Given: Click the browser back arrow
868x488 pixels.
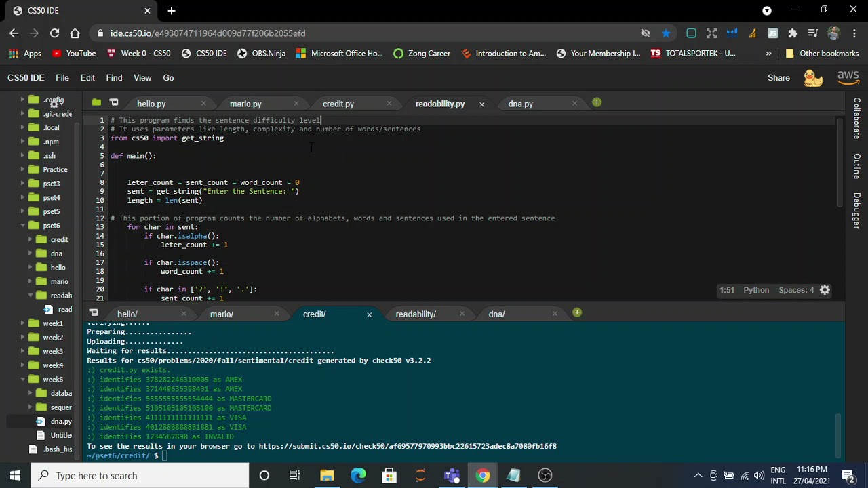Looking at the screenshot, I should point(14,33).
